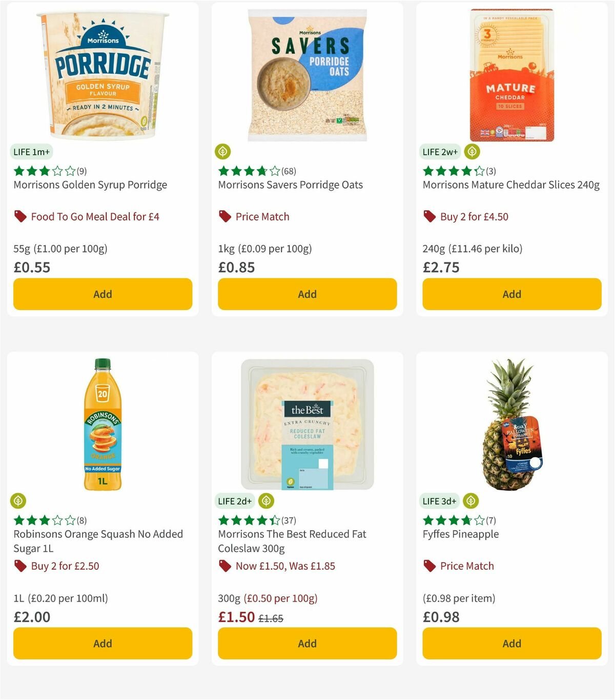Click the green plant icon above Robinsons Orange Squash
The height and width of the screenshot is (700, 615).
(18, 501)
